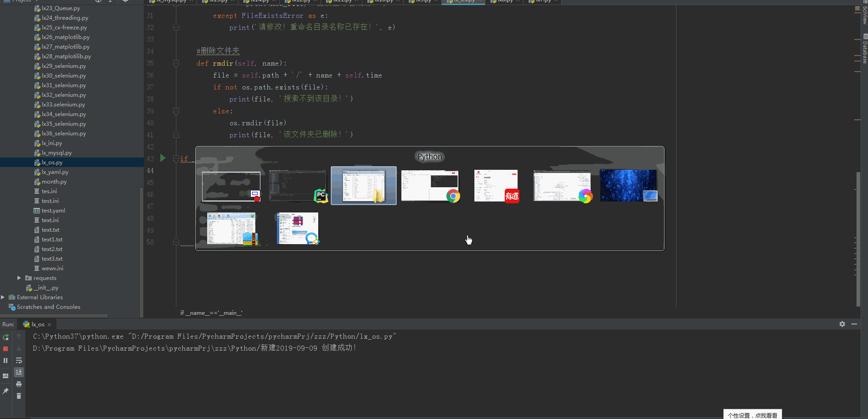Expand External Libraries node
Viewport: 868px width, 419px height.
pyautogui.click(x=3, y=297)
